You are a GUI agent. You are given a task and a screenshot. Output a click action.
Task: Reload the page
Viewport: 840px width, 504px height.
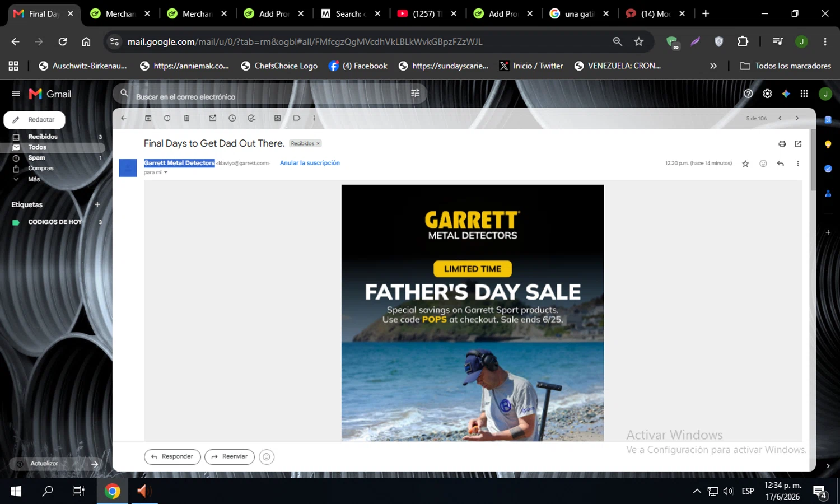(63, 41)
